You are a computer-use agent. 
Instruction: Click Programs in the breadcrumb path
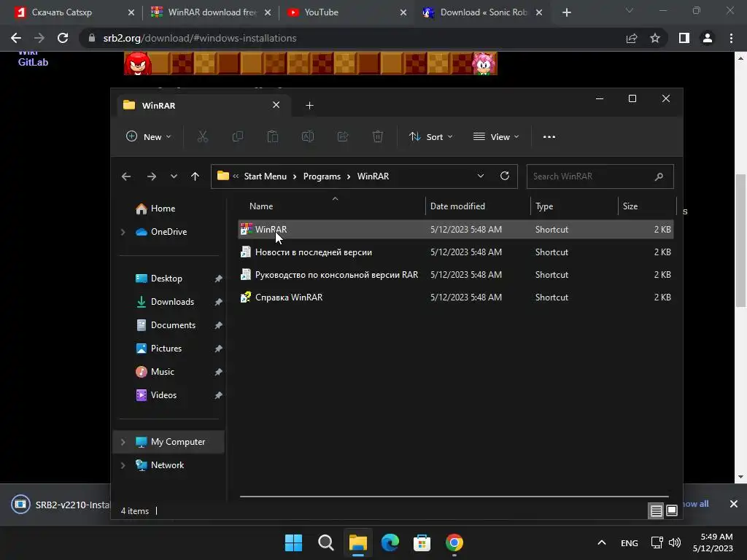322,176
